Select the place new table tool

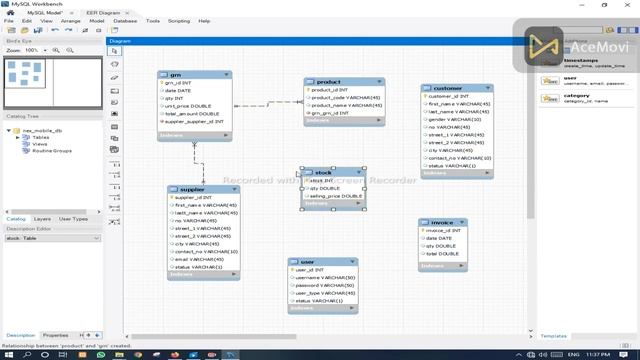point(115,127)
